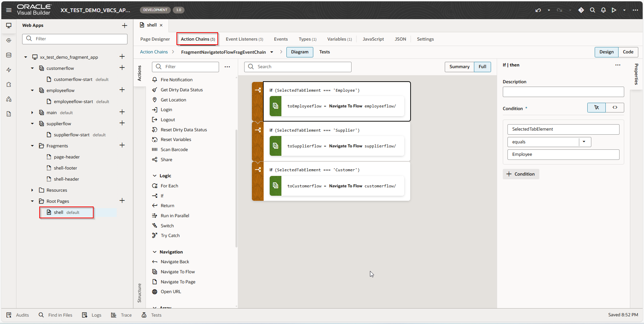This screenshot has width=644, height=324.
Task: Open the equals operator dropdown
Action: coord(585,142)
